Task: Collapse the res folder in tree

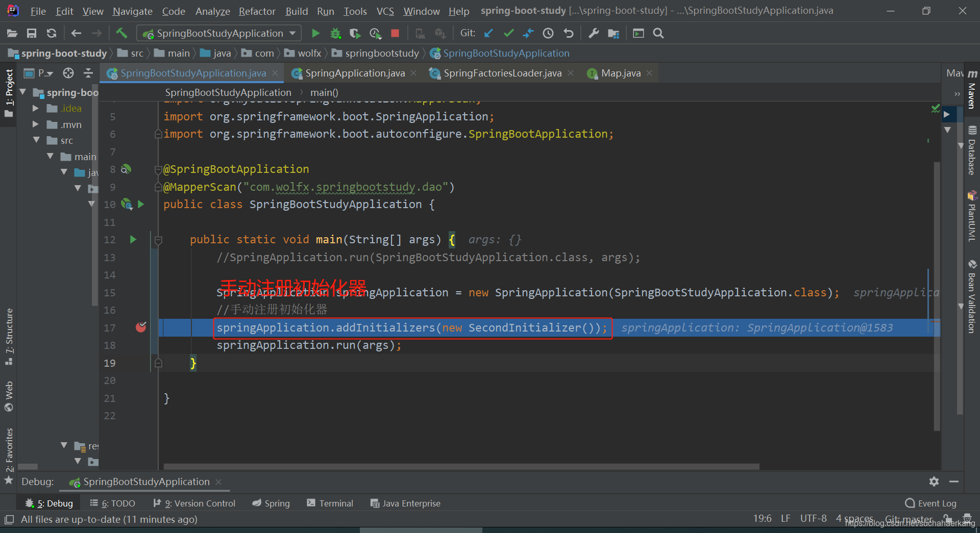Action: click(64, 445)
